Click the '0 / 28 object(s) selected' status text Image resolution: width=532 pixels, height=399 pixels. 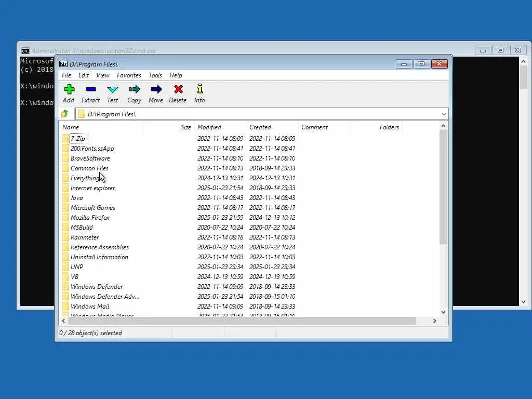[90, 333]
